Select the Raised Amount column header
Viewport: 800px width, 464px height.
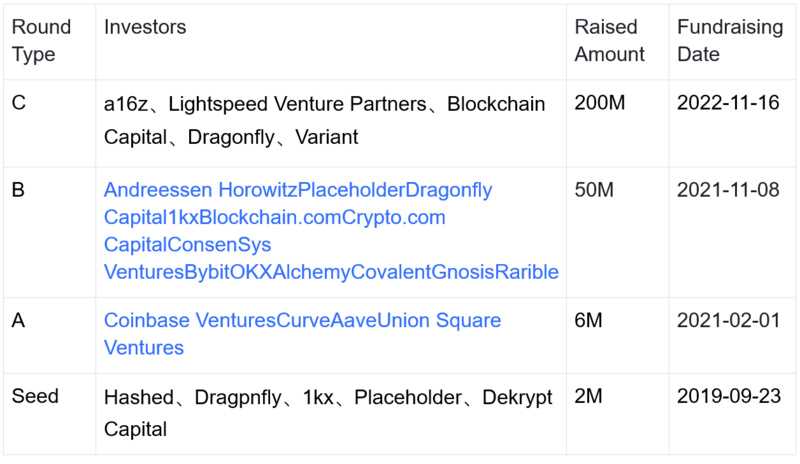(x=609, y=41)
